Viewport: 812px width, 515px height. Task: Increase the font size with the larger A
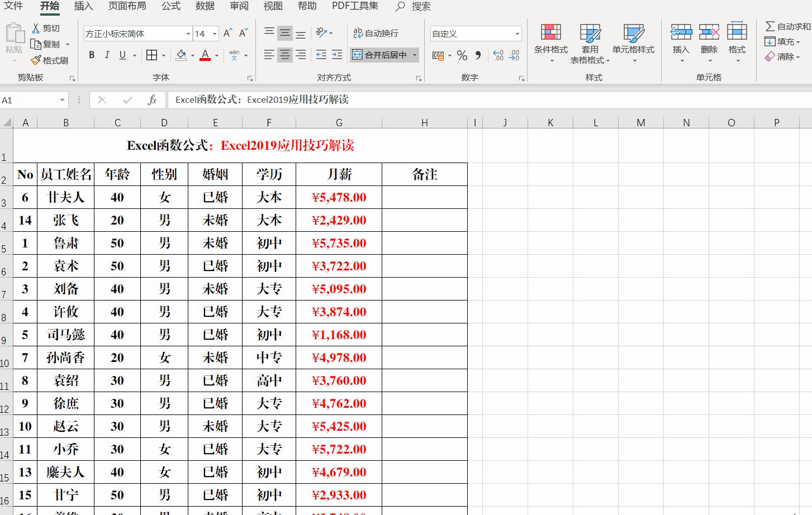(x=227, y=34)
